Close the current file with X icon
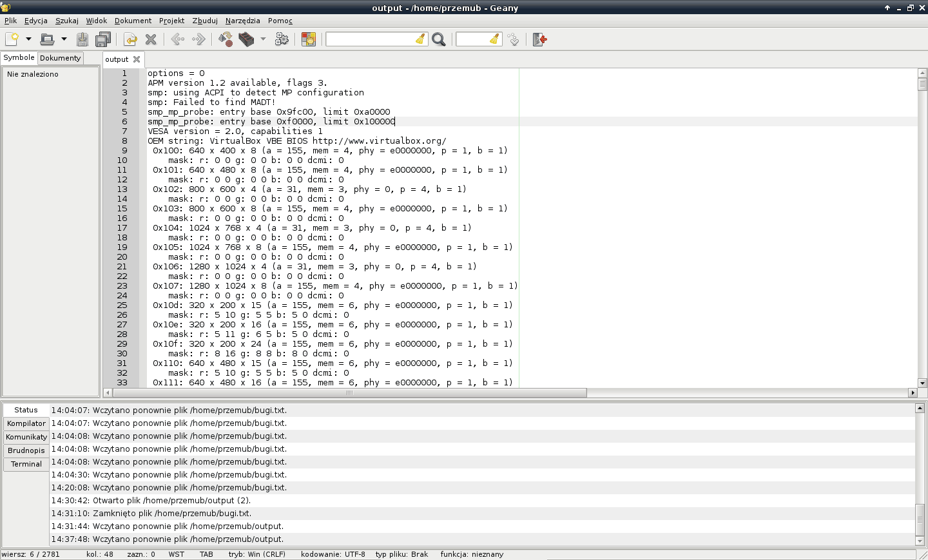The width and height of the screenshot is (928, 560). pyautogui.click(x=151, y=39)
